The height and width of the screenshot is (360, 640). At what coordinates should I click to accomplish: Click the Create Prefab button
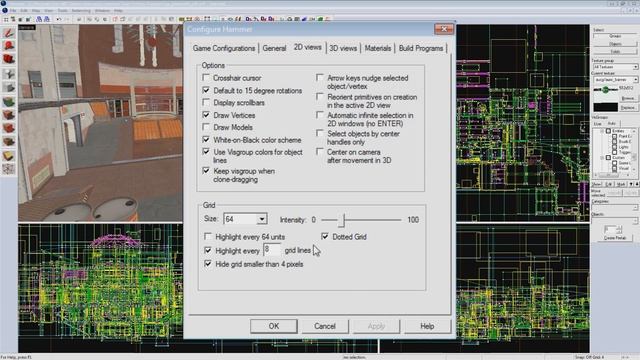(615, 238)
